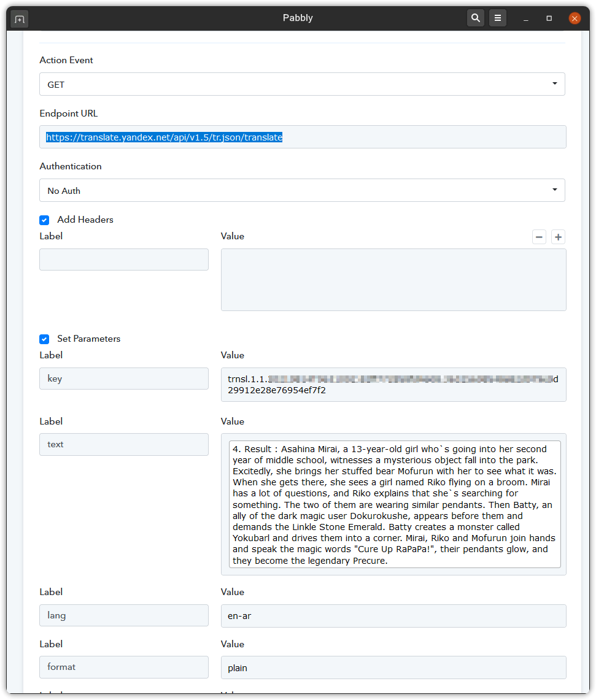
Task: Click the 'en-ar' value field
Action: pyautogui.click(x=393, y=616)
